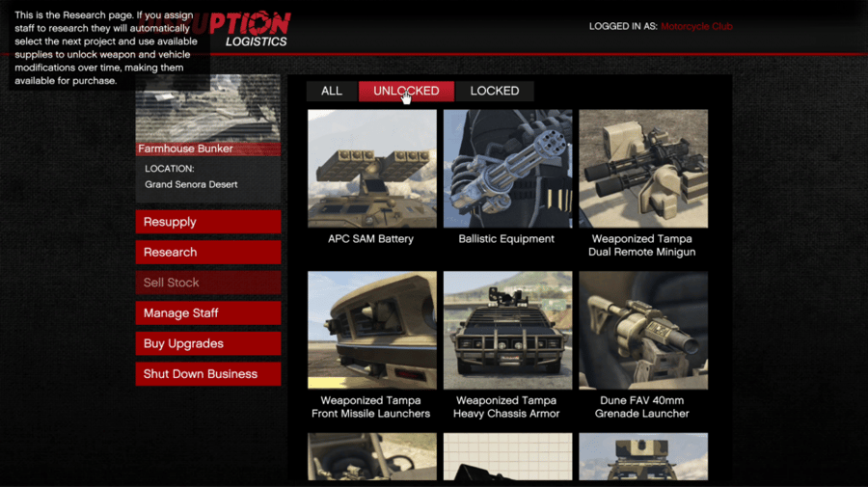
Task: Choose Shut Down Business
Action: [208, 374]
